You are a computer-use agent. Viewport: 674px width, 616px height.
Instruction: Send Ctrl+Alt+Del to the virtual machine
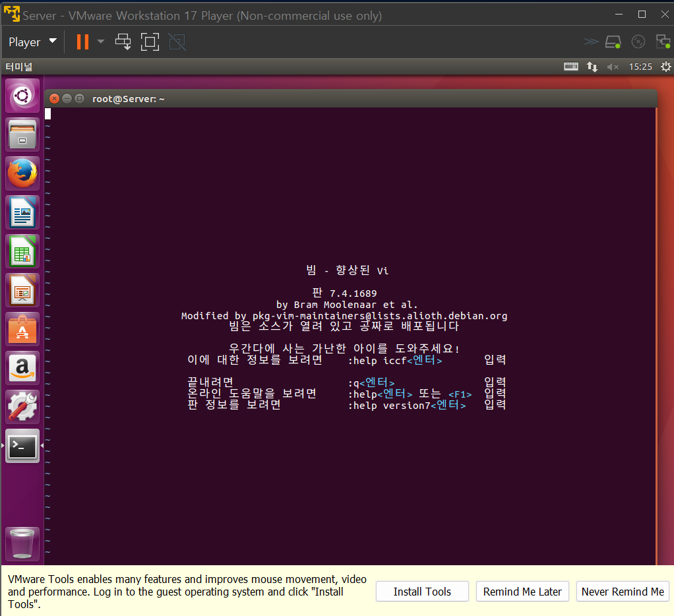coord(123,42)
